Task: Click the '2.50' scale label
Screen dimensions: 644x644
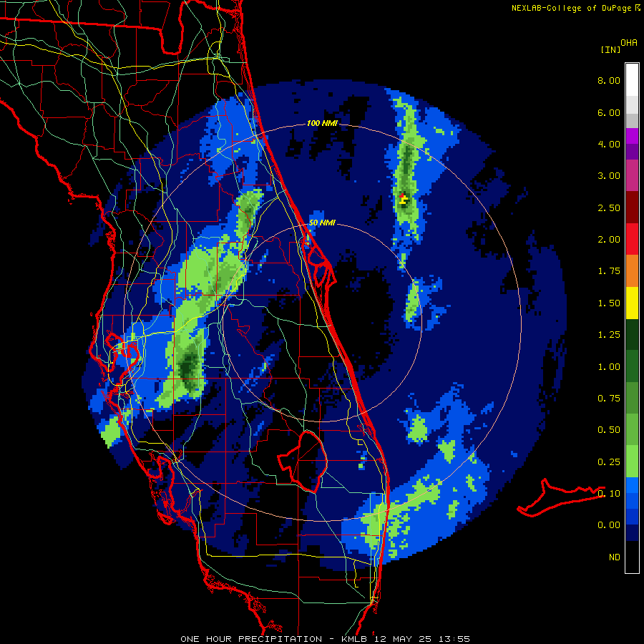Action: 609,208
